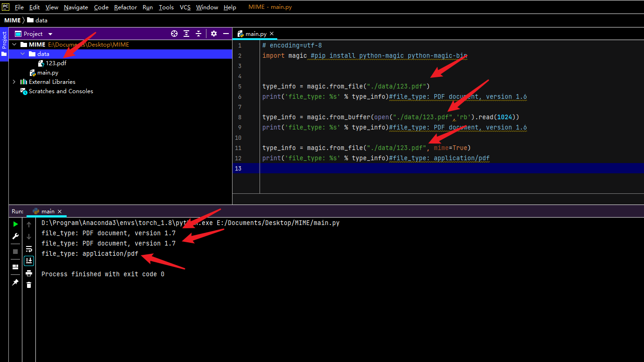Screen dimensions: 644x362
Task: Click line number 2 in the gutter
Action: point(240,56)
